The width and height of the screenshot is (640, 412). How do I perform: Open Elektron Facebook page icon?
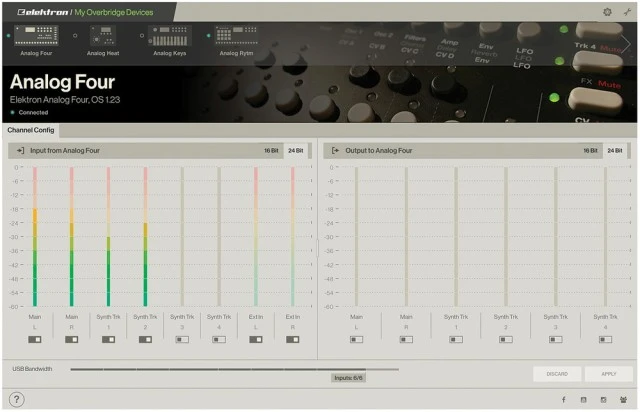click(x=563, y=400)
